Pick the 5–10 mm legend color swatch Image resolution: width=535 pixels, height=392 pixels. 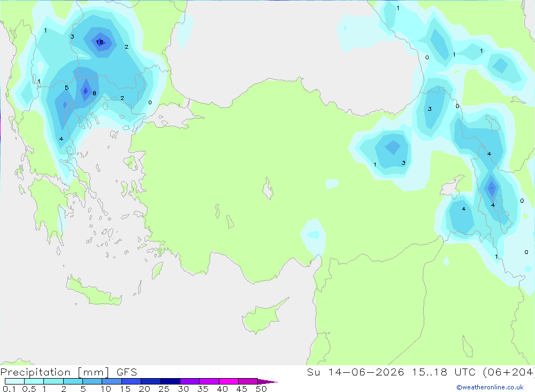click(92, 381)
